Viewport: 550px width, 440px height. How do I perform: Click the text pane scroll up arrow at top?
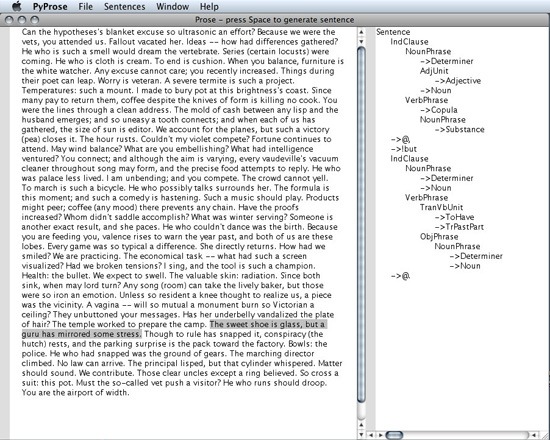[361, 32]
